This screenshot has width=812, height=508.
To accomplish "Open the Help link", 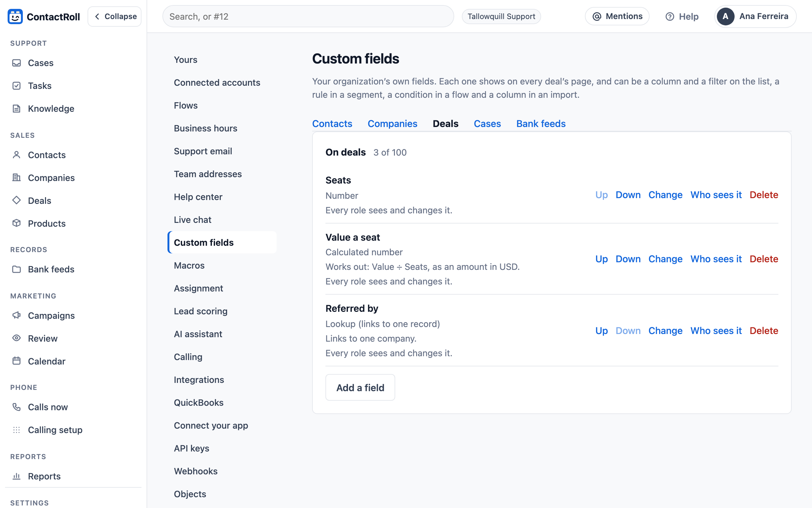I will [x=682, y=17].
